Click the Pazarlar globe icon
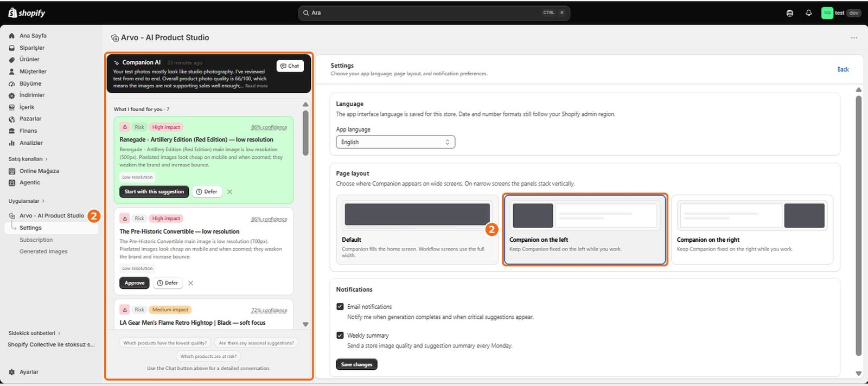 pos(12,119)
